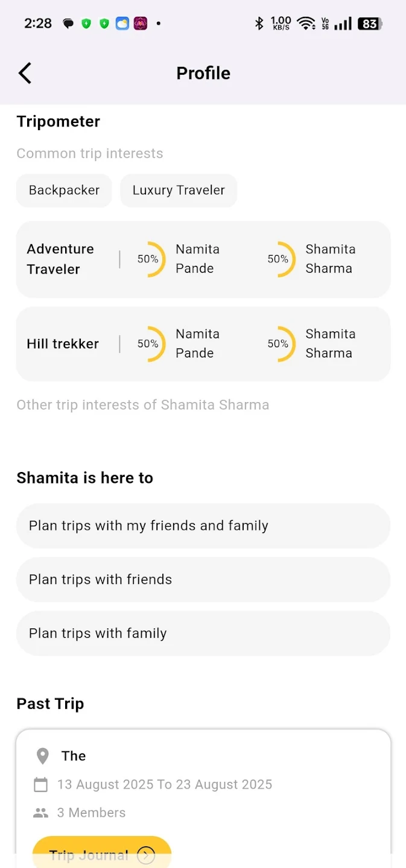The height and width of the screenshot is (868, 406).
Task: Select the Backpacker interest chip
Action: coord(64,190)
